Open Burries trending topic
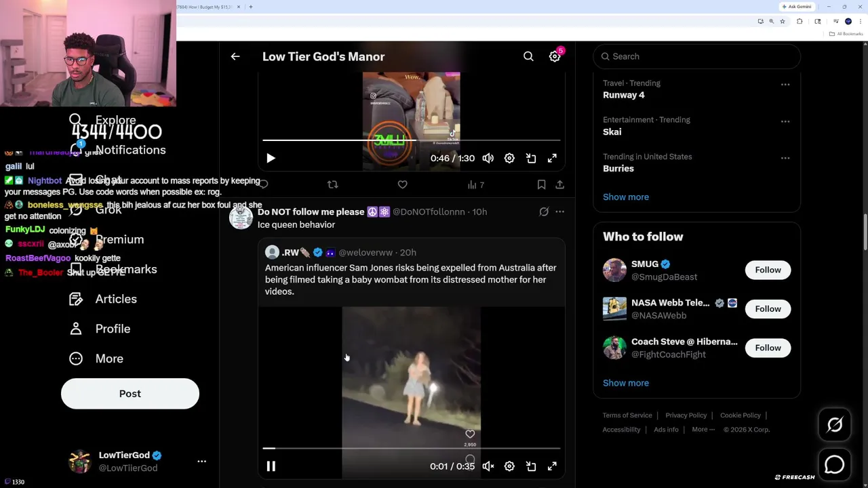This screenshot has height=488, width=868. [618, 168]
